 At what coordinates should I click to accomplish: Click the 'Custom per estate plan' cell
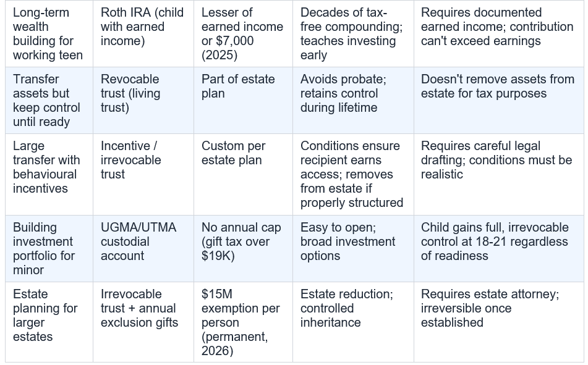pos(243,175)
